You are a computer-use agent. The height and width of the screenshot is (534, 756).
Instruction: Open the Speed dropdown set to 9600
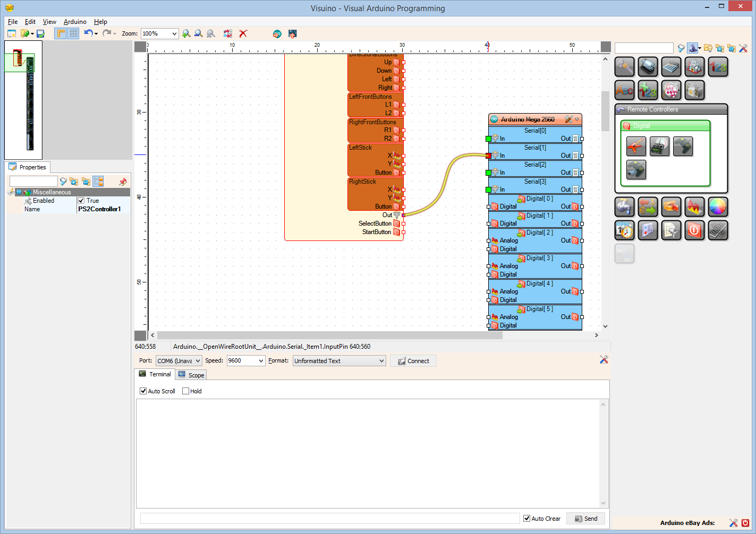click(x=245, y=360)
